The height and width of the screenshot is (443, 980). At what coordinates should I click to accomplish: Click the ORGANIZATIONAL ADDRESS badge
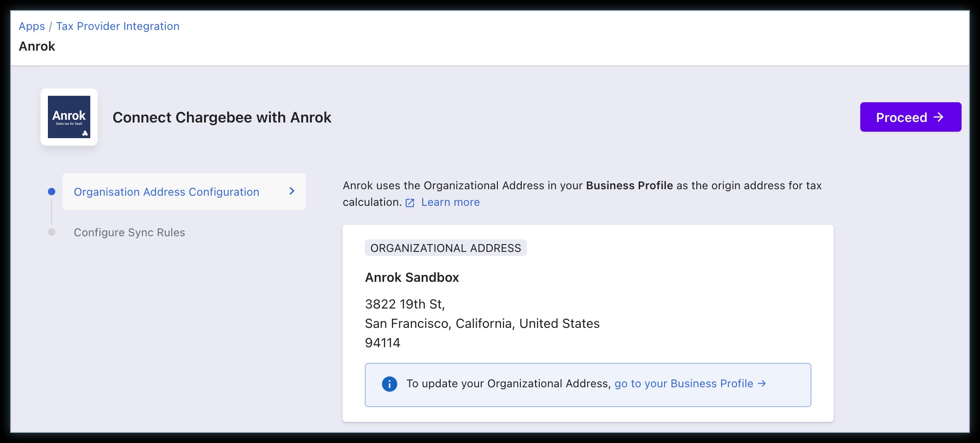click(445, 248)
